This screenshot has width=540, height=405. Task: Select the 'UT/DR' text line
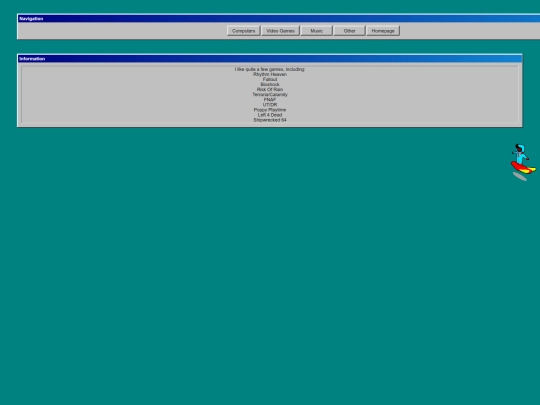[x=270, y=105]
